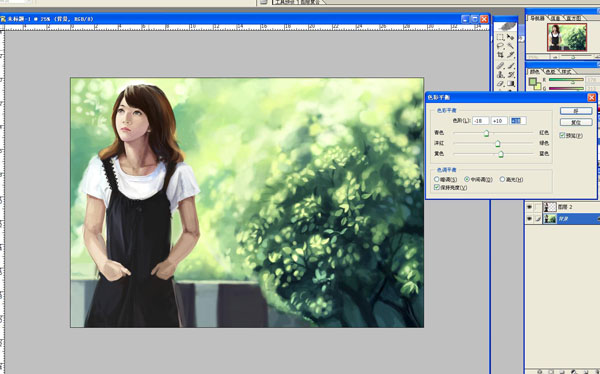
Task: Click the brush indicator on 背景 layer
Action: (x=538, y=219)
